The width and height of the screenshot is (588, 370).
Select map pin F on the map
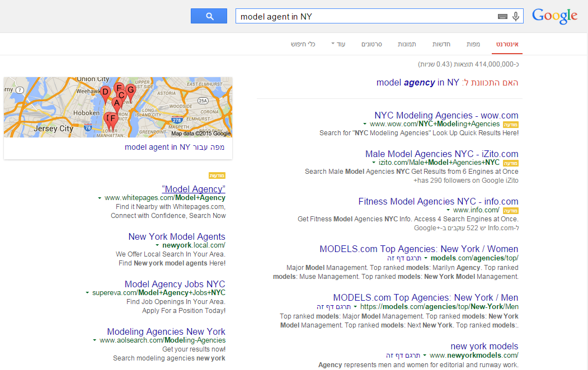coord(112,119)
